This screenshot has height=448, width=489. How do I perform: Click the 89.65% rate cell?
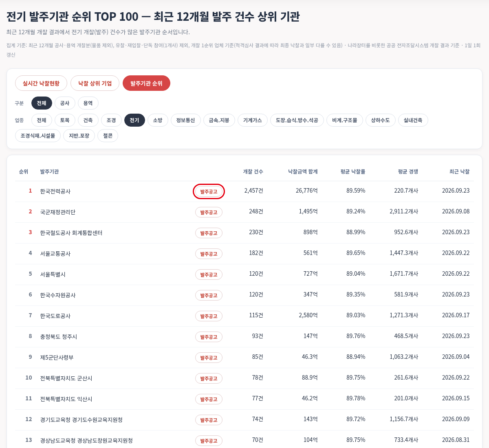[356, 253]
